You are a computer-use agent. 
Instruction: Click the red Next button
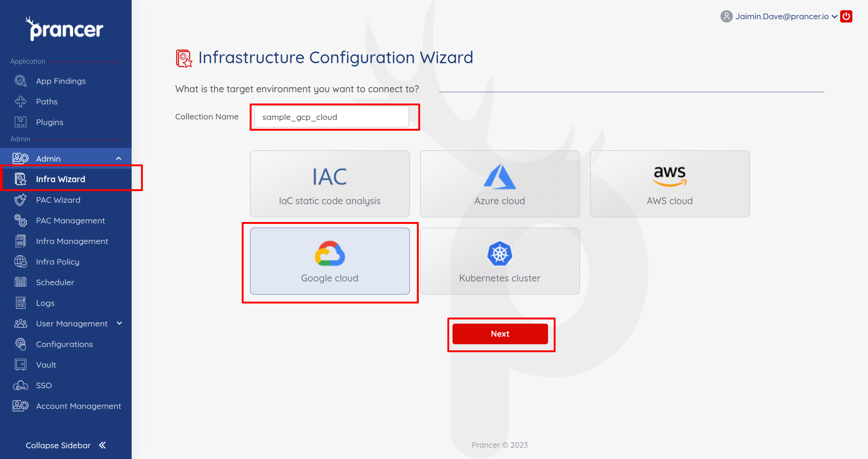click(x=500, y=334)
